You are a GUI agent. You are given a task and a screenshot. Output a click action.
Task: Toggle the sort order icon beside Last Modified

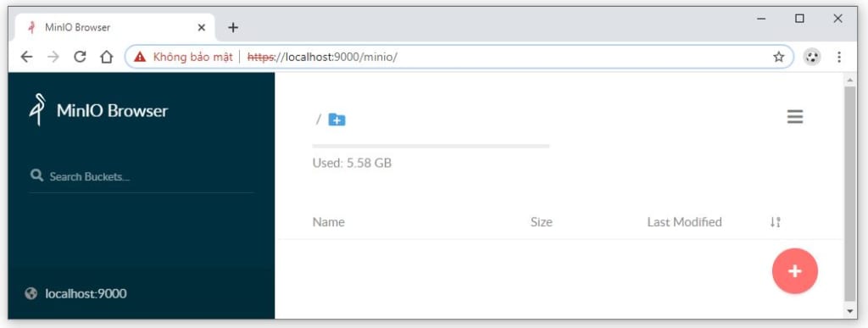(775, 222)
